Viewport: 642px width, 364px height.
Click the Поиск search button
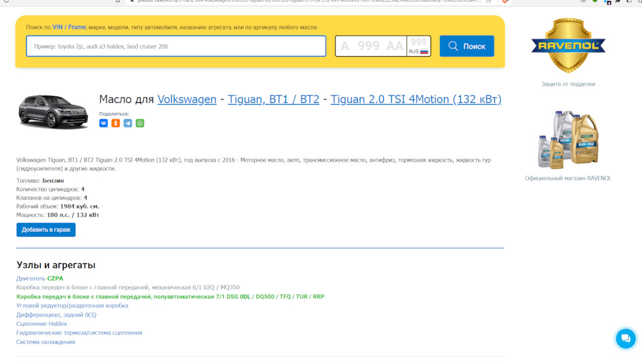467,46
